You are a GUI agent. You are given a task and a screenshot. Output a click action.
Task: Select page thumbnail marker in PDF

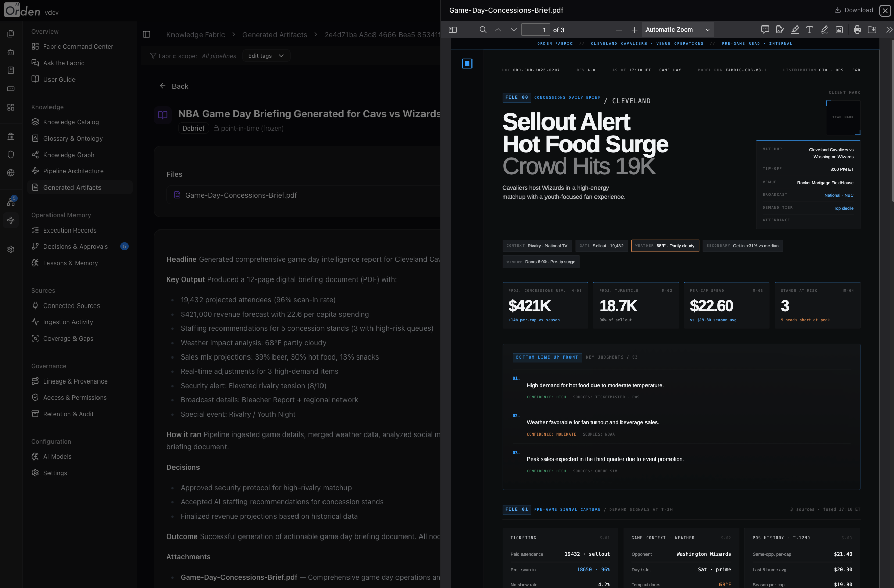click(x=467, y=63)
